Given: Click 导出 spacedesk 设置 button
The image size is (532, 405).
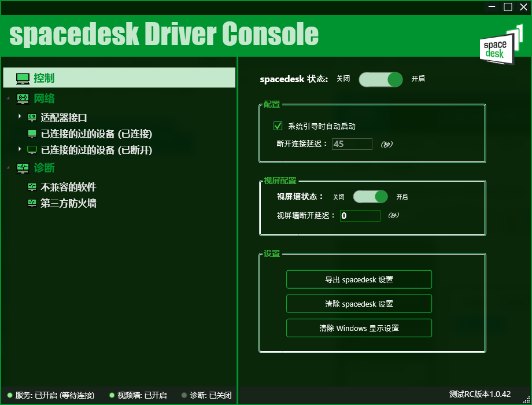Looking at the screenshot, I should tap(359, 279).
